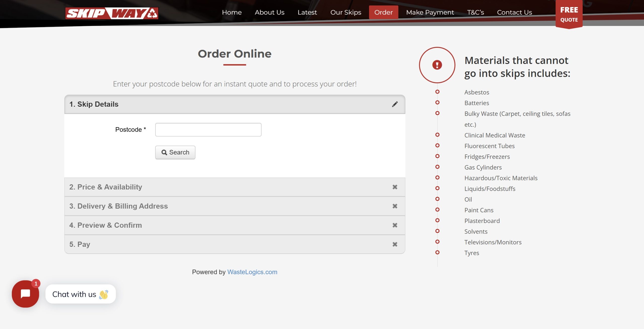
Task: Click the Skipway logo
Action: (112, 13)
